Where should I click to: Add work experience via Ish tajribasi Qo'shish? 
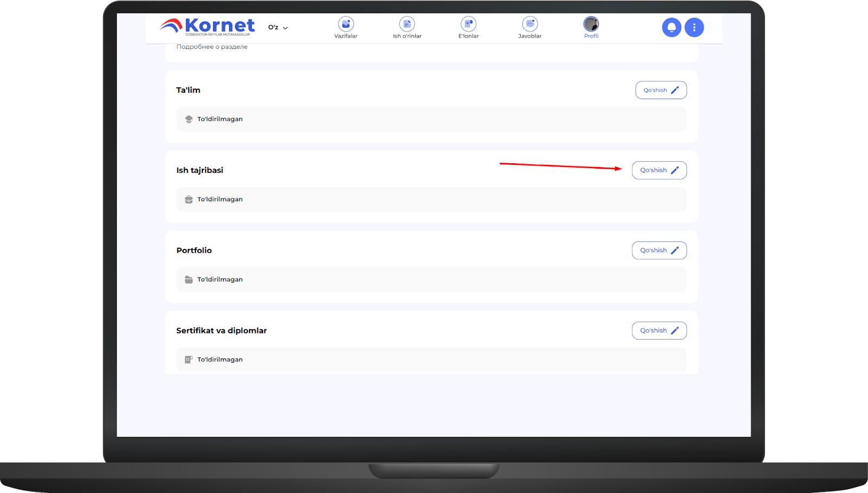659,170
